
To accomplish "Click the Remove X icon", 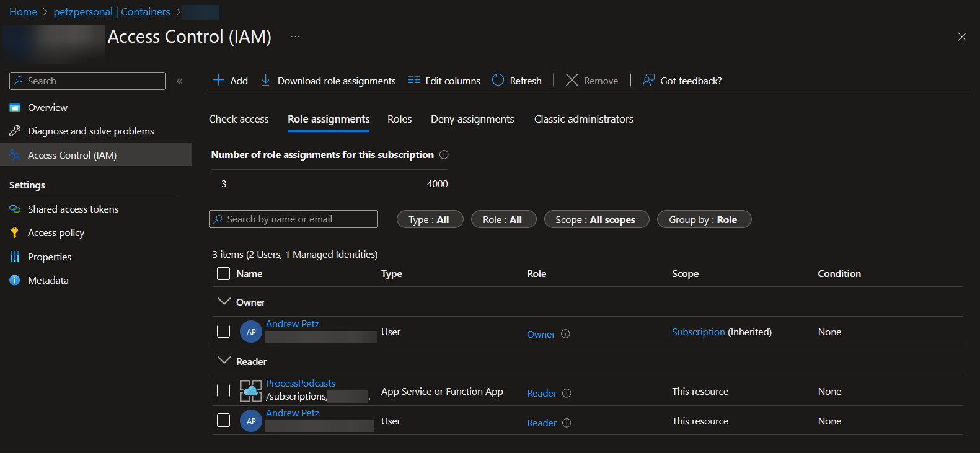I will 572,80.
